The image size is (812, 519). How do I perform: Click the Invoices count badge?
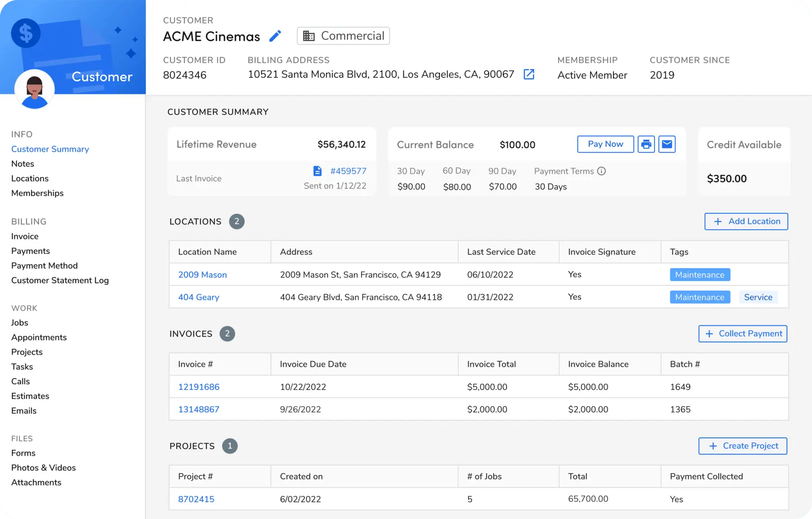[x=227, y=334]
